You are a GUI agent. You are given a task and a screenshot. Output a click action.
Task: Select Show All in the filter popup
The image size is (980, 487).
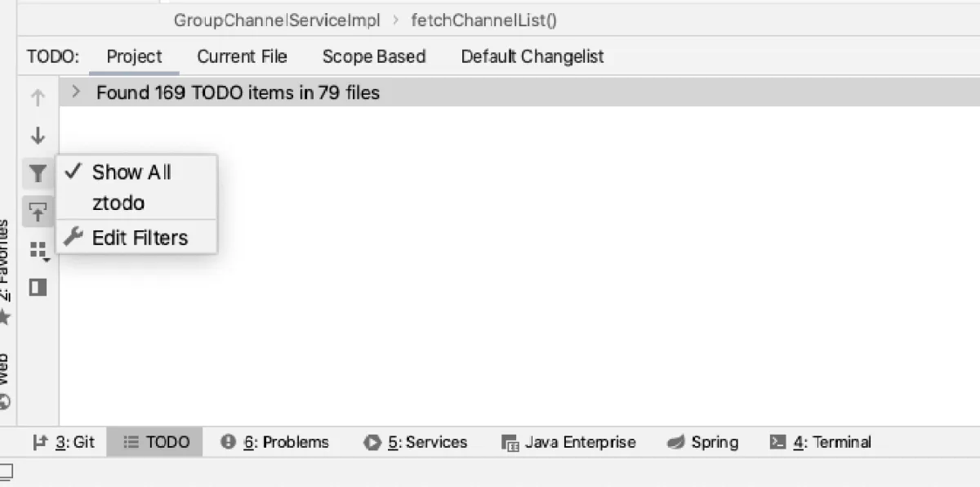point(131,172)
